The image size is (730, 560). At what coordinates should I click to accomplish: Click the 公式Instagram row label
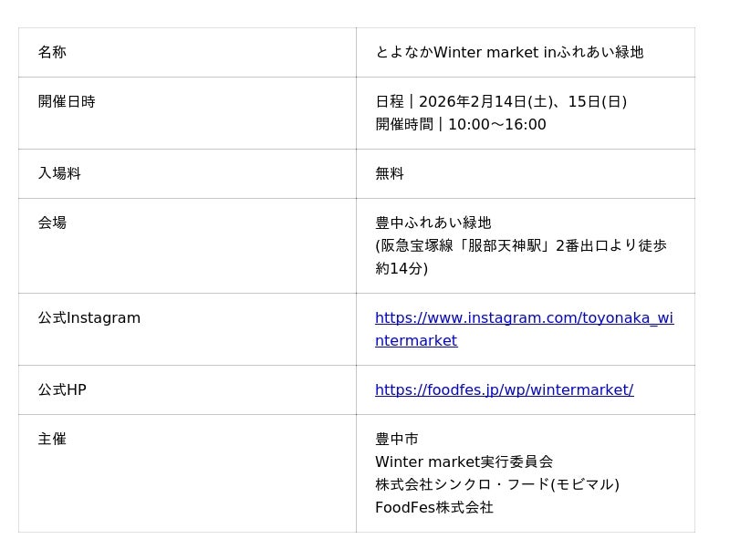pyautogui.click(x=89, y=318)
